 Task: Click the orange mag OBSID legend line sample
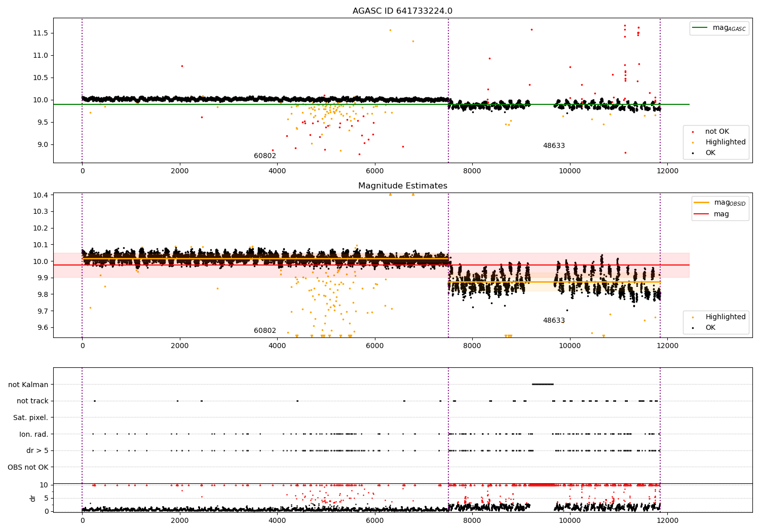click(702, 203)
